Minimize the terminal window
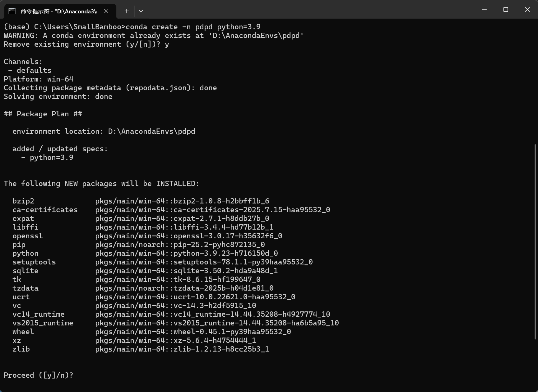Image resolution: width=538 pixels, height=392 pixels. tap(484, 10)
